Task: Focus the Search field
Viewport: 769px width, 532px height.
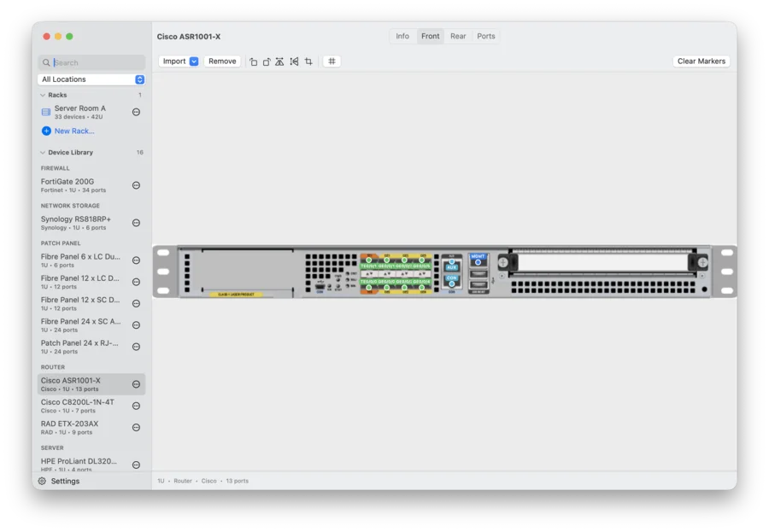Action: pyautogui.click(x=91, y=62)
